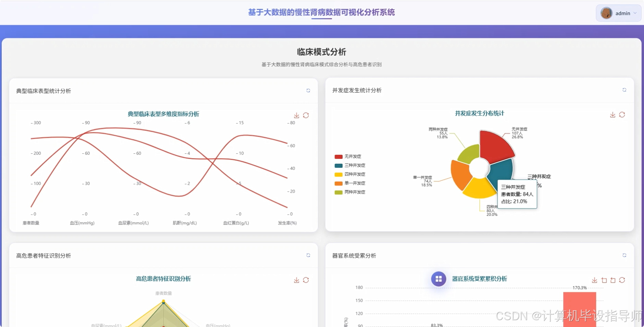Toggle the 四种并发症 legend item
Image resolution: width=644 pixels, height=327 pixels.
pyautogui.click(x=350, y=174)
